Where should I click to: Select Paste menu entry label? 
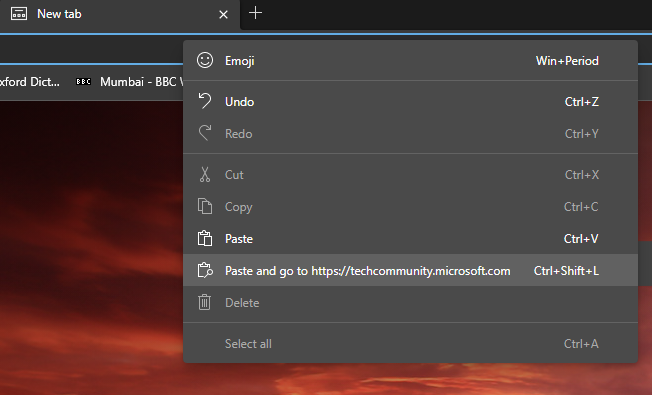coord(239,239)
